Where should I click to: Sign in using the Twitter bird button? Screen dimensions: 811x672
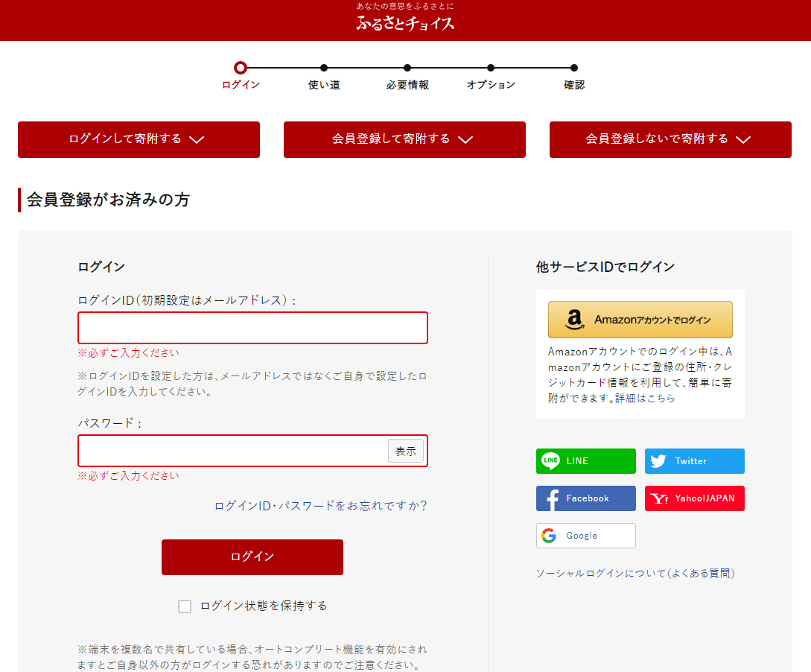pyautogui.click(x=694, y=461)
